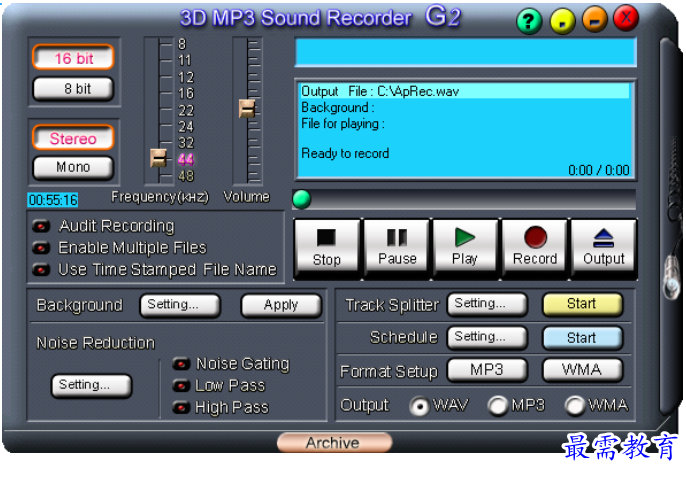The width and height of the screenshot is (686, 479).
Task: Click the 00:55:16 clock display
Action: 53,200
